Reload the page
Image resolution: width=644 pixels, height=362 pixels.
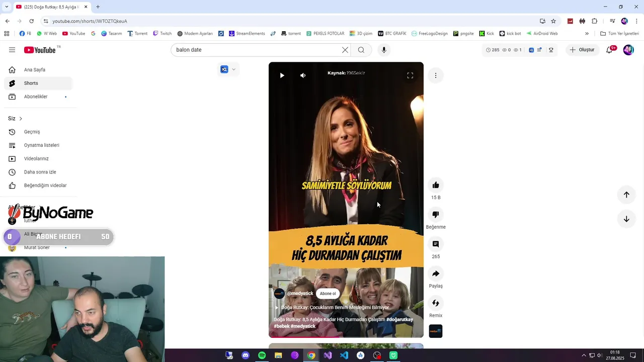(31, 21)
